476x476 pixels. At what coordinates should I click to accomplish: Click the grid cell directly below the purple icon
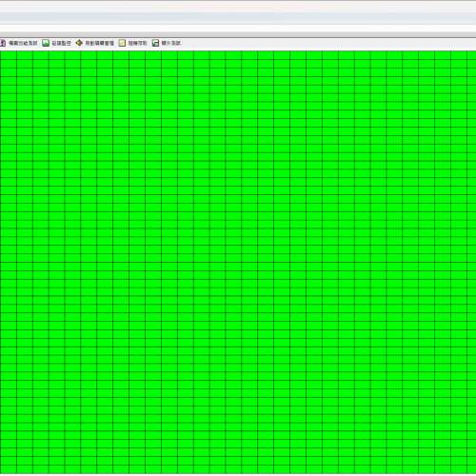pos(9,55)
